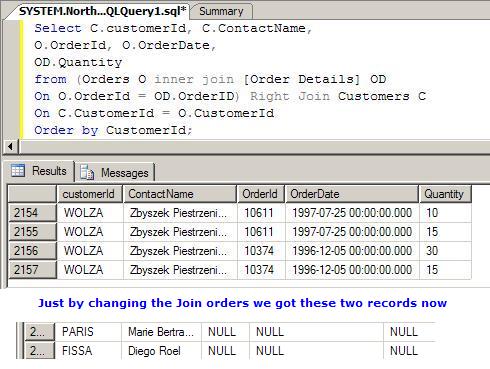Viewport: 490px width, 369px height.
Task: Click Quantity 30 in row 2156
Action: 445,251
